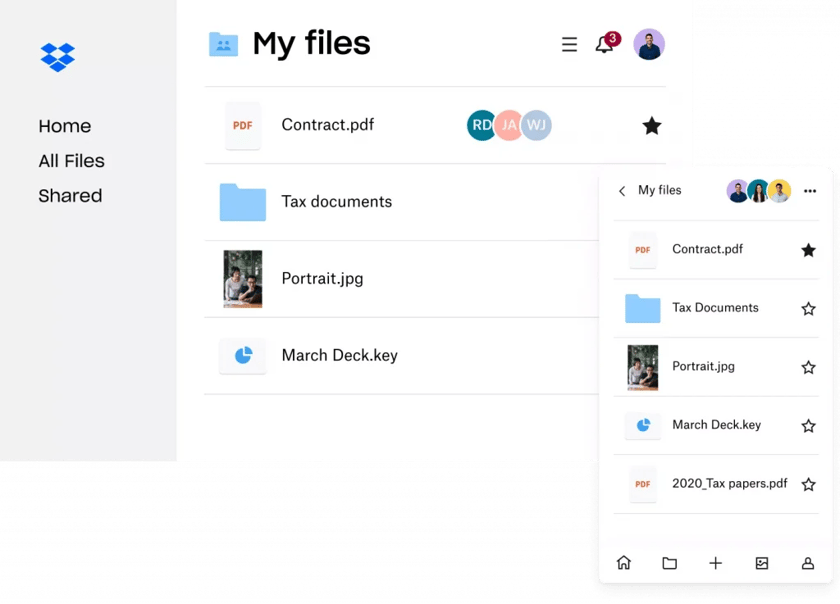840x604 pixels.
Task: Click the pie chart icon for March Deck.key
Action: (243, 355)
